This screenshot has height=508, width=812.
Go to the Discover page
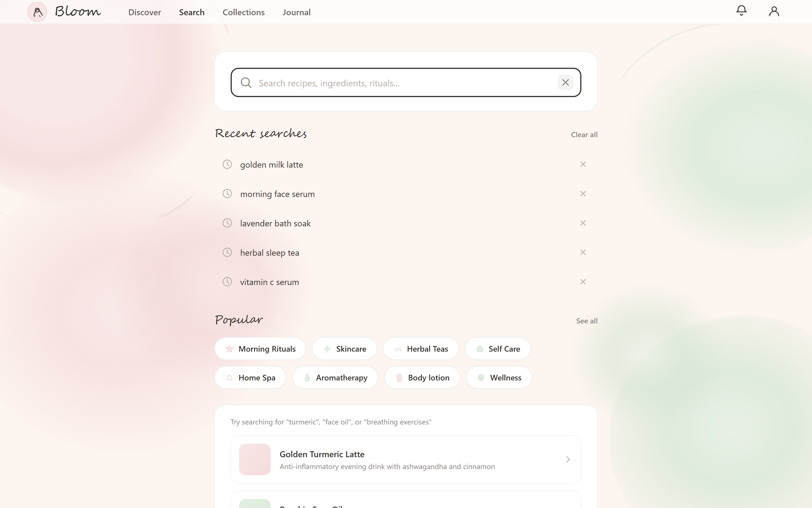pos(145,12)
